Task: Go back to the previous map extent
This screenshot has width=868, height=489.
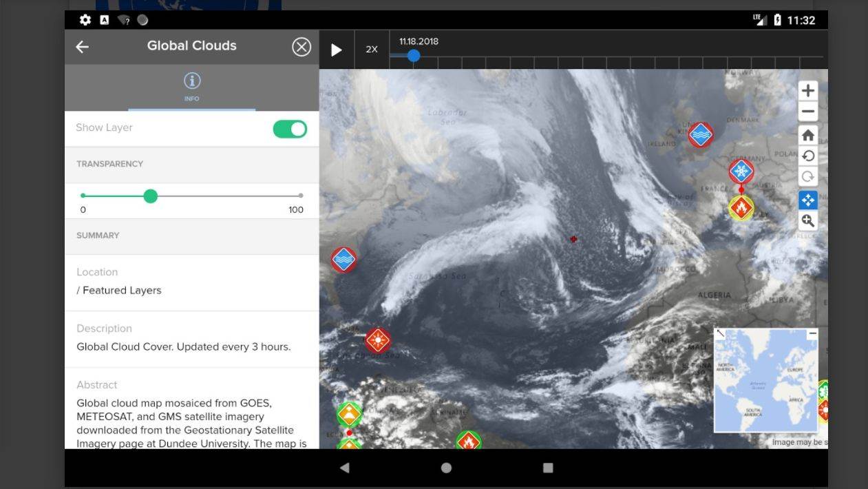Action: (x=807, y=156)
